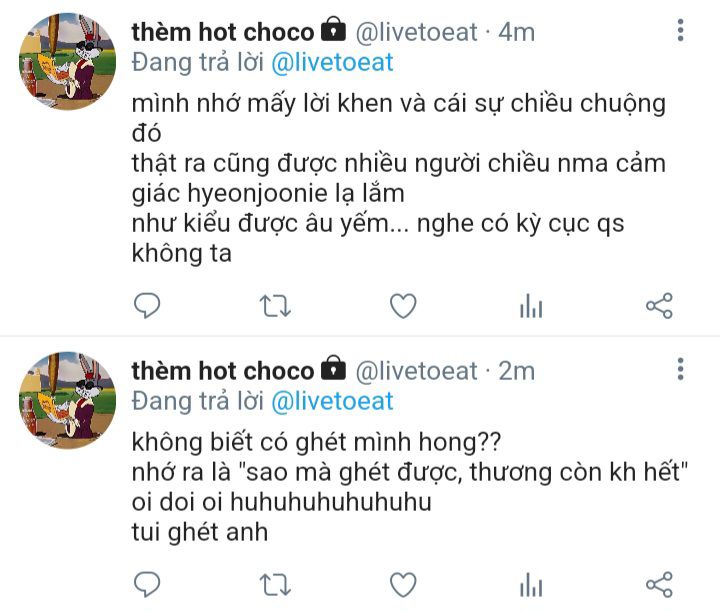Reply to the first tweet using comment icon

147,306
